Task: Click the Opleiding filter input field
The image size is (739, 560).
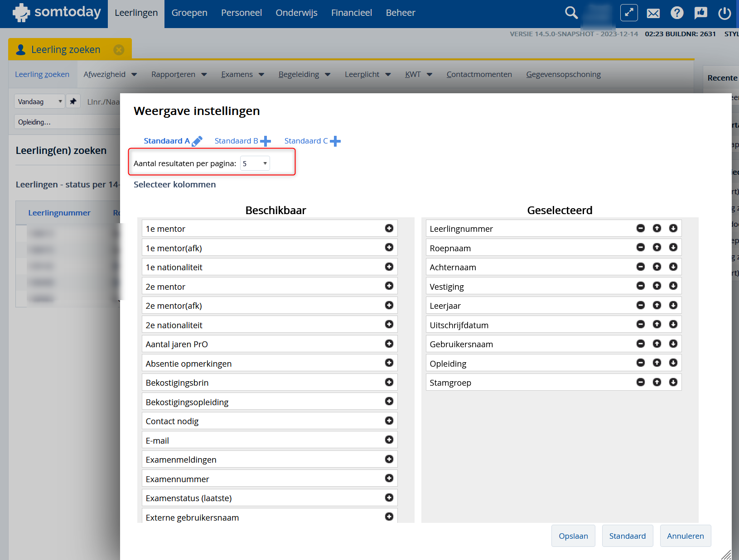Action: coord(67,122)
